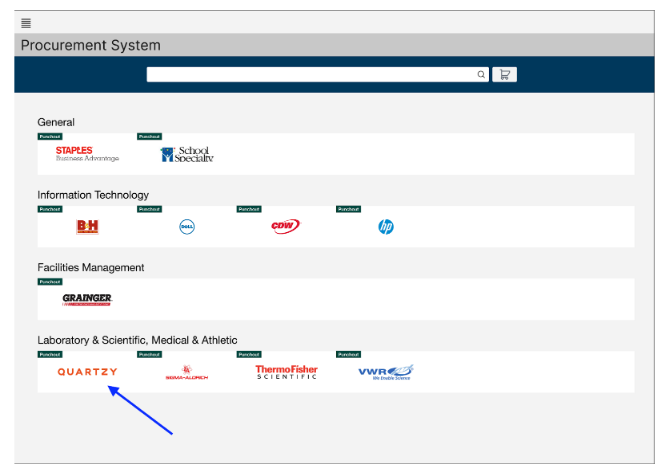
Task: Click the Punchout badge above Sigma-Aldrich
Action: [x=150, y=354]
